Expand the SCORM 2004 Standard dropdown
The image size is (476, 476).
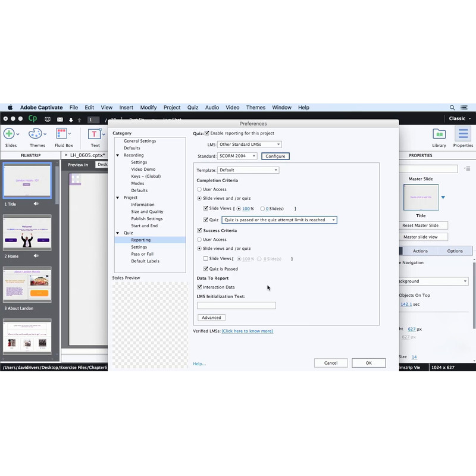[237, 156]
